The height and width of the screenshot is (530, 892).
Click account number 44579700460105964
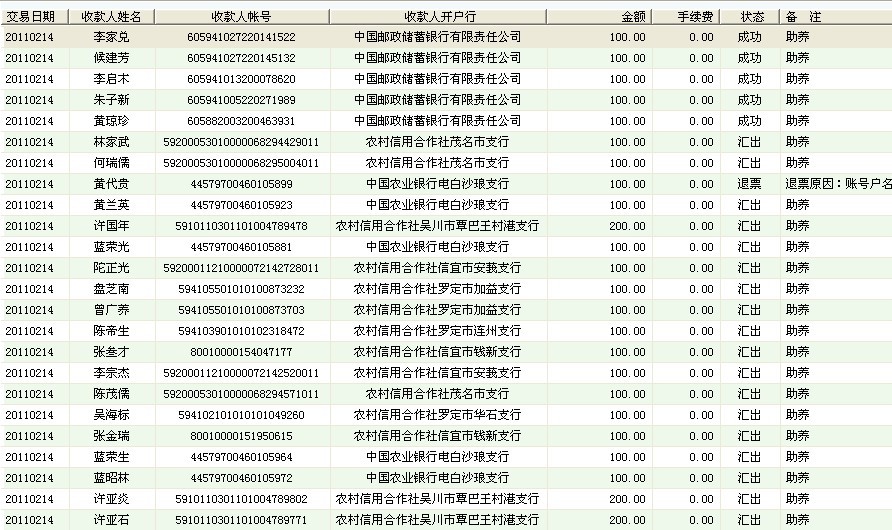(241, 458)
